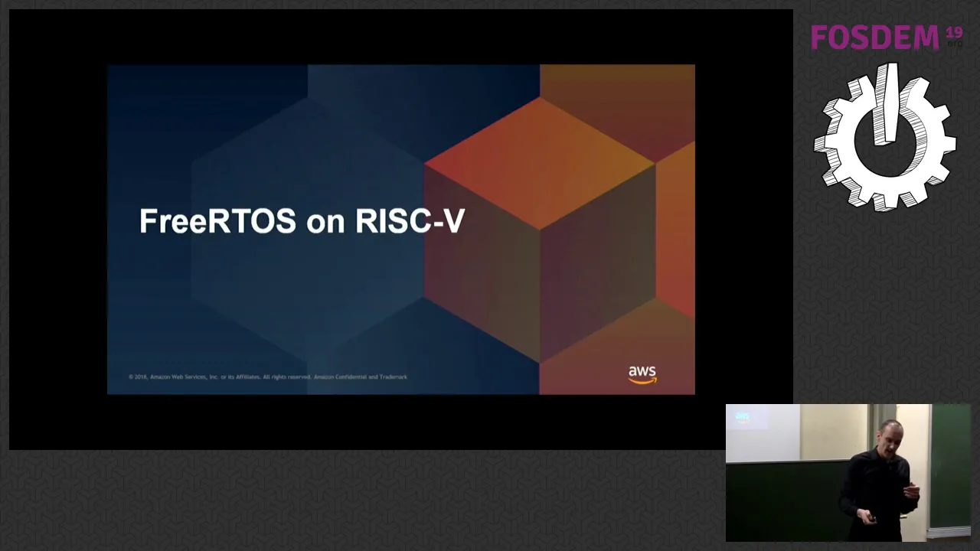Select the 'FreeRTOS on RISC-V' slide title
This screenshot has width=980, height=551.
click(302, 221)
